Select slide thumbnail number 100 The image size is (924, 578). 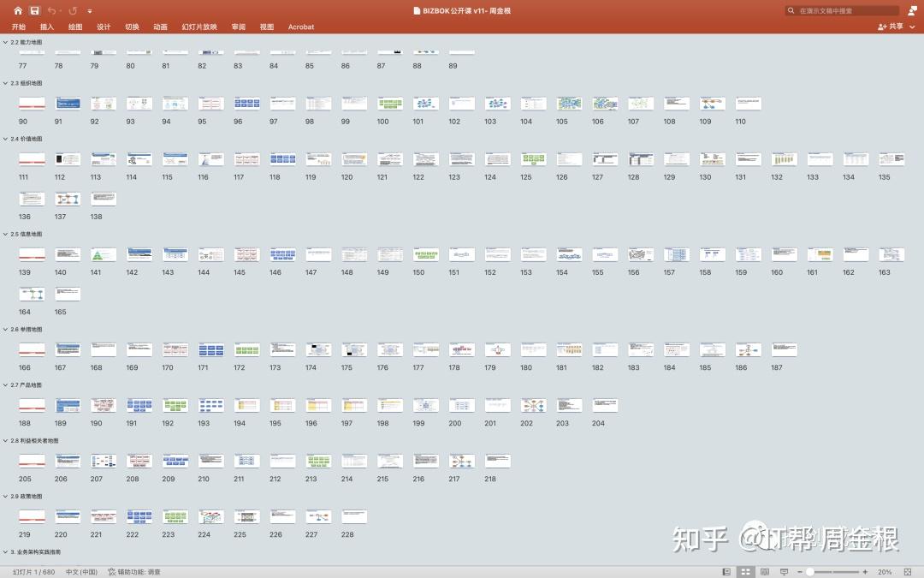pyautogui.click(x=390, y=103)
